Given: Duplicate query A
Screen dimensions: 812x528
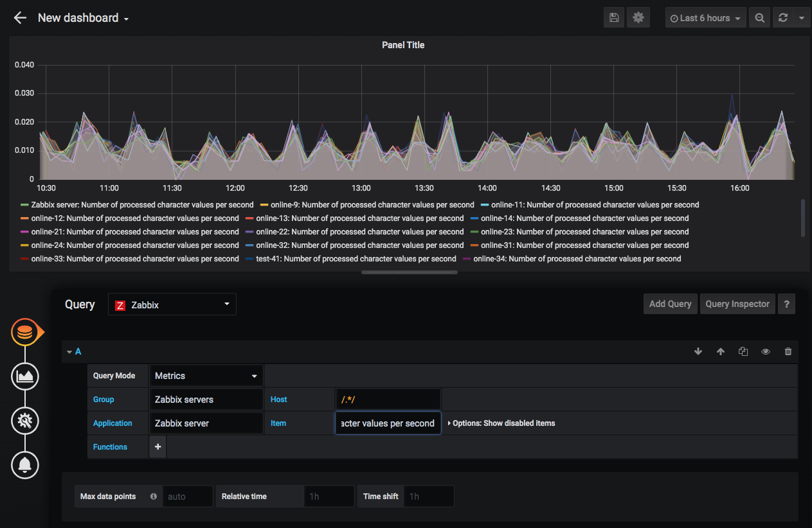Looking at the screenshot, I should coord(743,351).
